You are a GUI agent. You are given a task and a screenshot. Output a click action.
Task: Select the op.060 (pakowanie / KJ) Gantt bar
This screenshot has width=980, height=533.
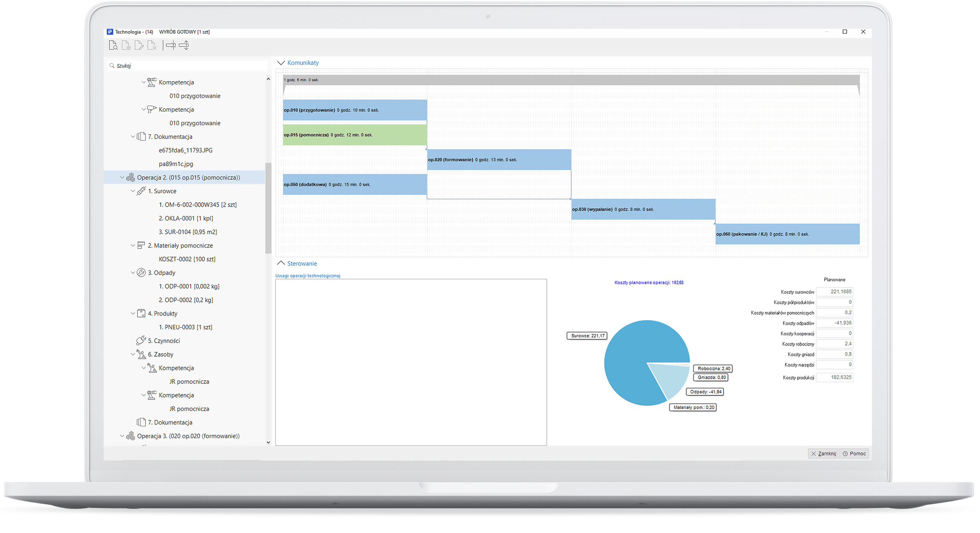coord(787,234)
